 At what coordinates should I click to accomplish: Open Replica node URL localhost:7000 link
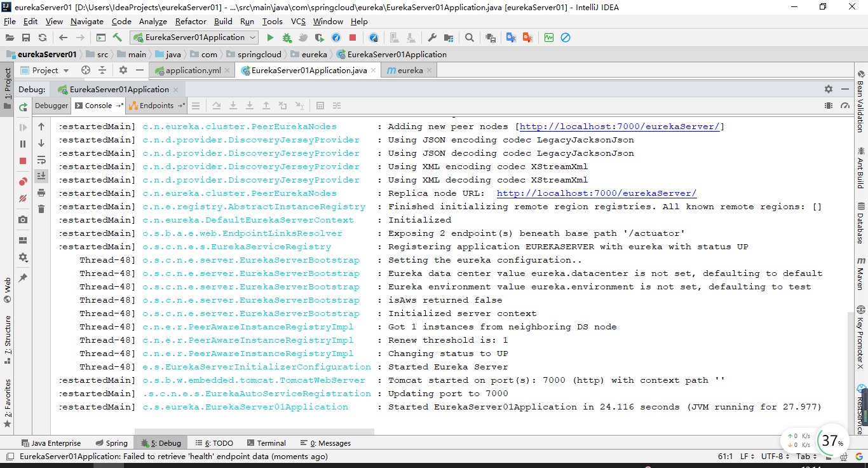pyautogui.click(x=597, y=193)
